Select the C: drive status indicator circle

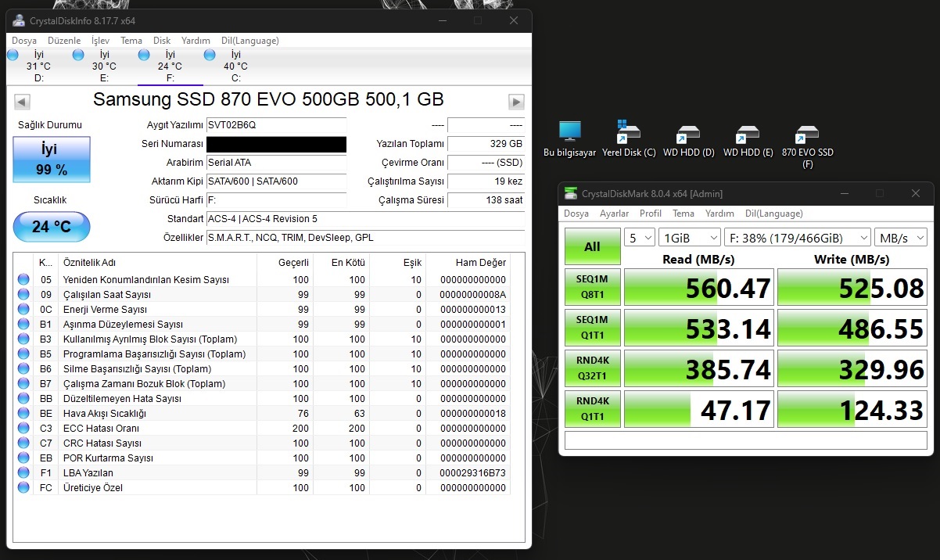point(209,54)
